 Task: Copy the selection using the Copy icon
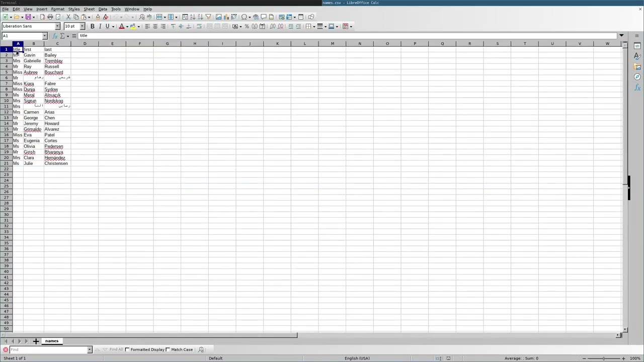coord(76,17)
